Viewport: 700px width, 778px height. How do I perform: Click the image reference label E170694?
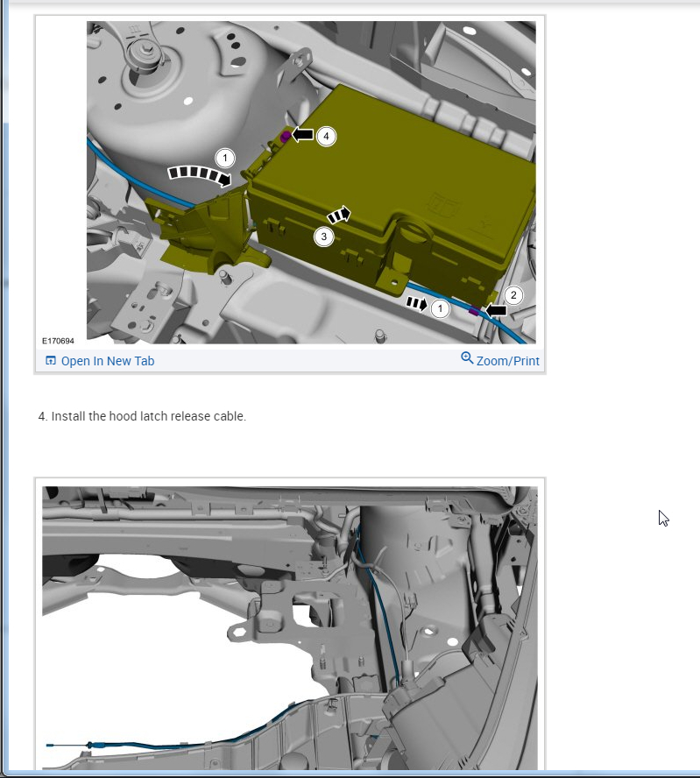point(58,341)
